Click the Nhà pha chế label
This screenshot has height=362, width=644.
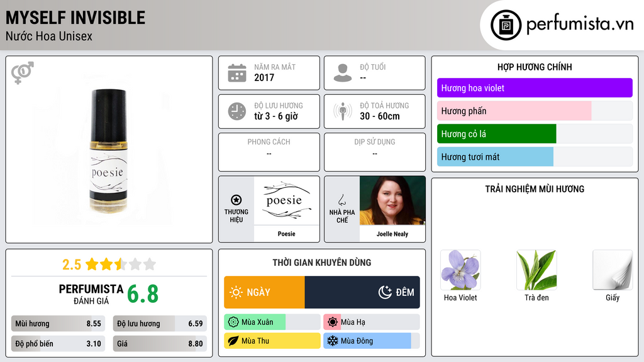point(342,216)
